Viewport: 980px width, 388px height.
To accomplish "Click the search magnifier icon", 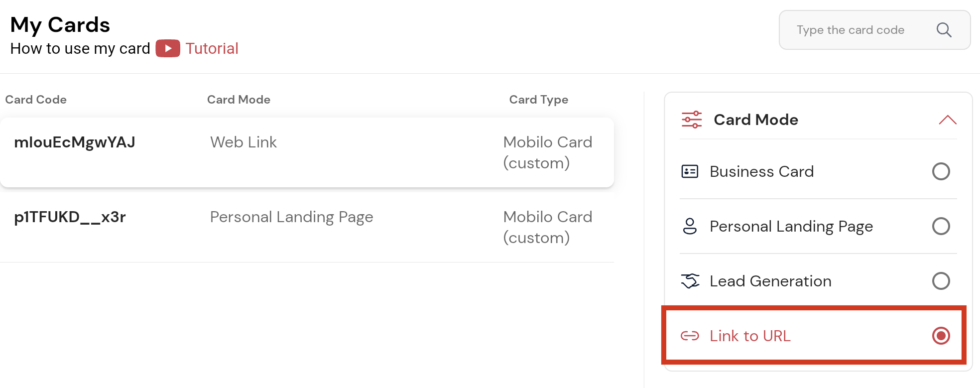I will coord(944,30).
